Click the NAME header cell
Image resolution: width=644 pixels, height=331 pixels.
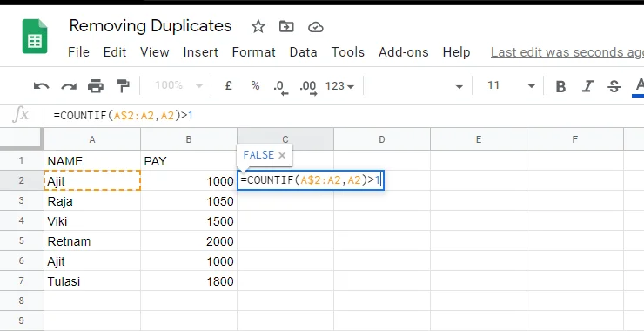[92, 160]
